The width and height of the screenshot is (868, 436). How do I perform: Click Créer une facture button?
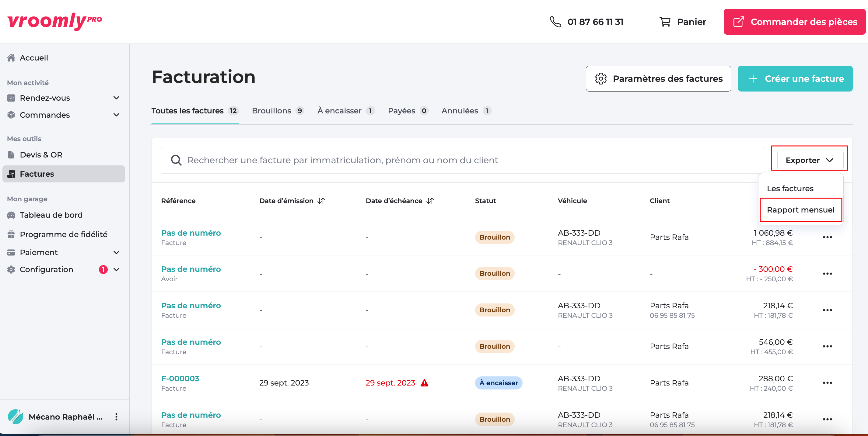(795, 78)
